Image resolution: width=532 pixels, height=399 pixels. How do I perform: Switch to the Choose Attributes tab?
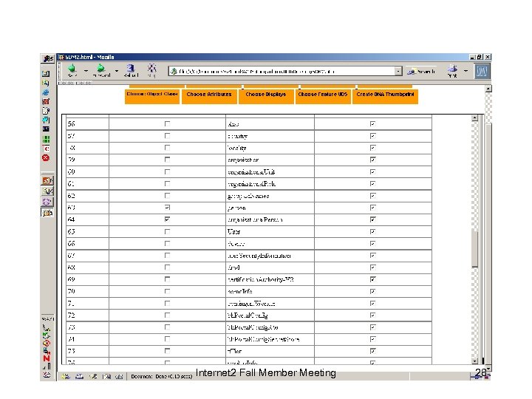tap(209, 96)
